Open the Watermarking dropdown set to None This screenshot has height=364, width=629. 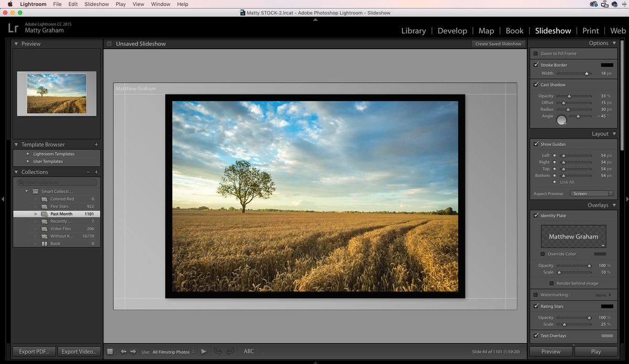click(x=604, y=295)
